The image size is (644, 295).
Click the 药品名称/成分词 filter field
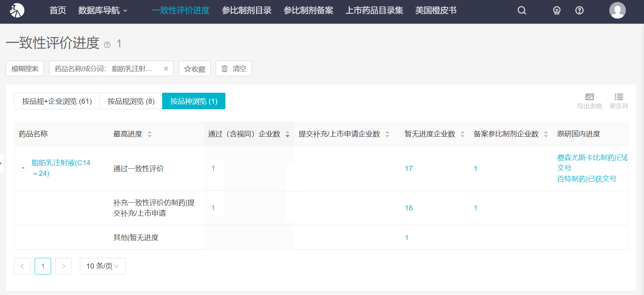point(111,68)
